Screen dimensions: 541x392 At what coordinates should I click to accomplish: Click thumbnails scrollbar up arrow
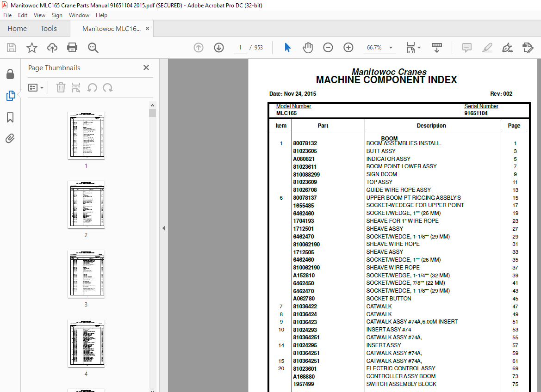click(x=153, y=105)
